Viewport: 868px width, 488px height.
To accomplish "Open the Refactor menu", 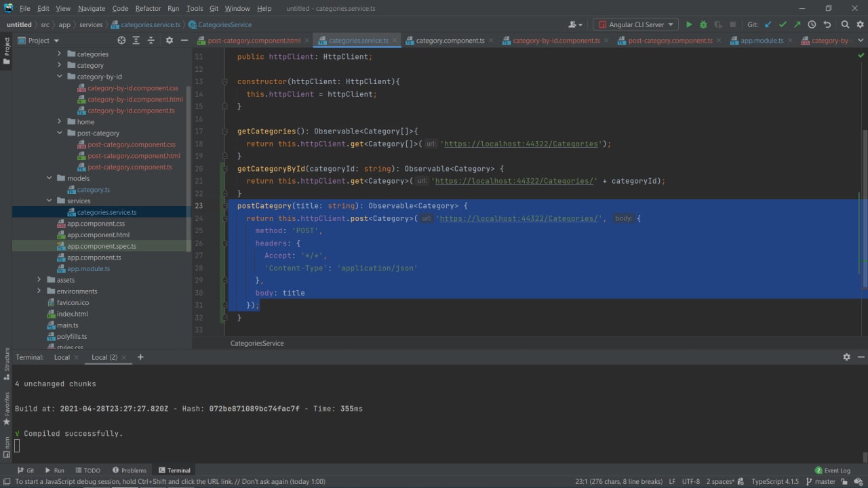I will [147, 8].
